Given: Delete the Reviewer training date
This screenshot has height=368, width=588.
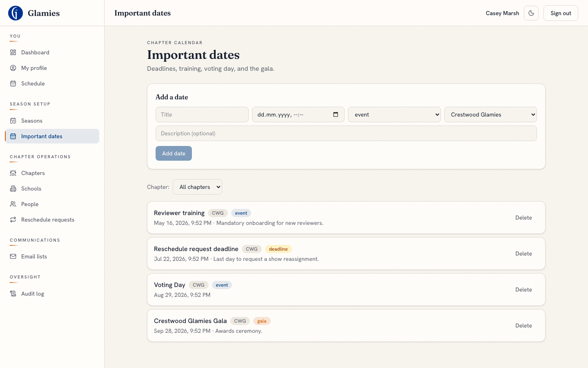Looking at the screenshot, I should coord(523,218).
